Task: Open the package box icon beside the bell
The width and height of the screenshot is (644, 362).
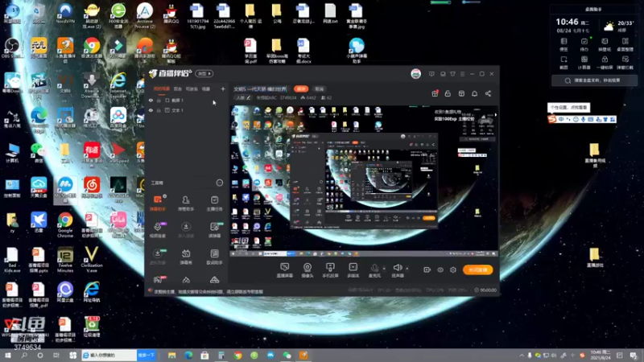Action: [x=461, y=93]
